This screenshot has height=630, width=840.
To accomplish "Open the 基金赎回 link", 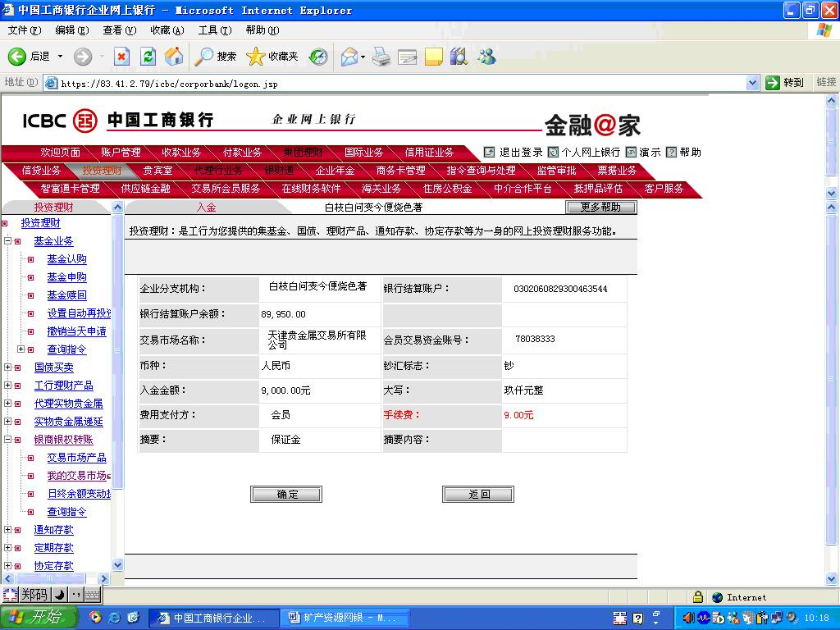I will (x=67, y=295).
